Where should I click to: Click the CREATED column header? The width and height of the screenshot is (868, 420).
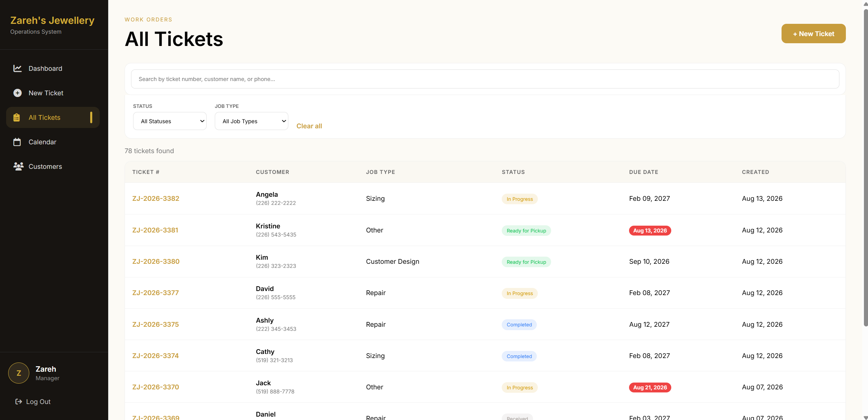click(x=755, y=172)
